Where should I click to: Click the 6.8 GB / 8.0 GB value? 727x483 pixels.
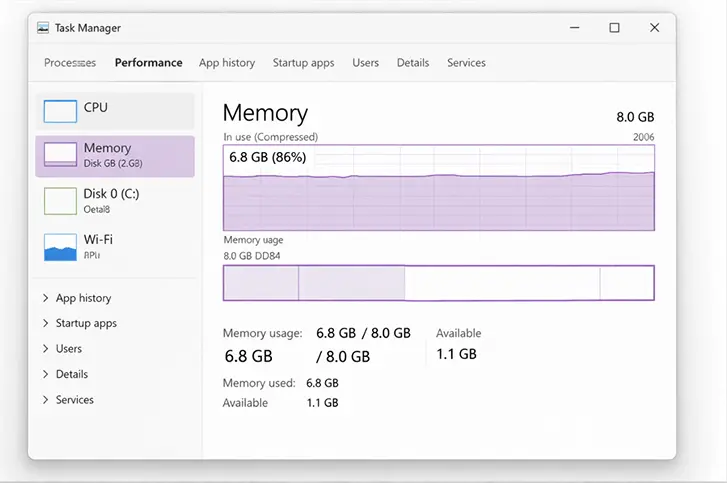coord(364,333)
